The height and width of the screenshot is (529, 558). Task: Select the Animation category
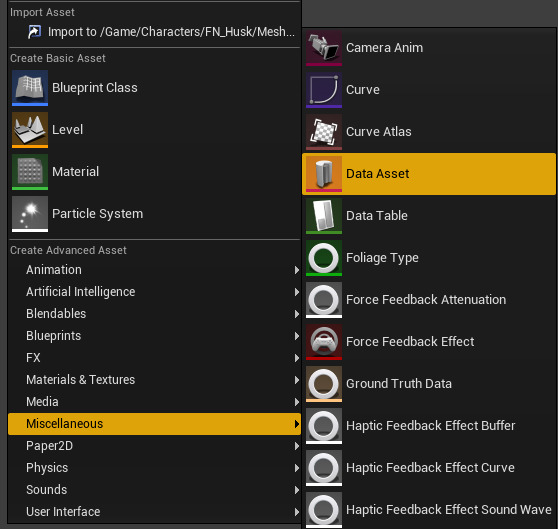pos(154,270)
